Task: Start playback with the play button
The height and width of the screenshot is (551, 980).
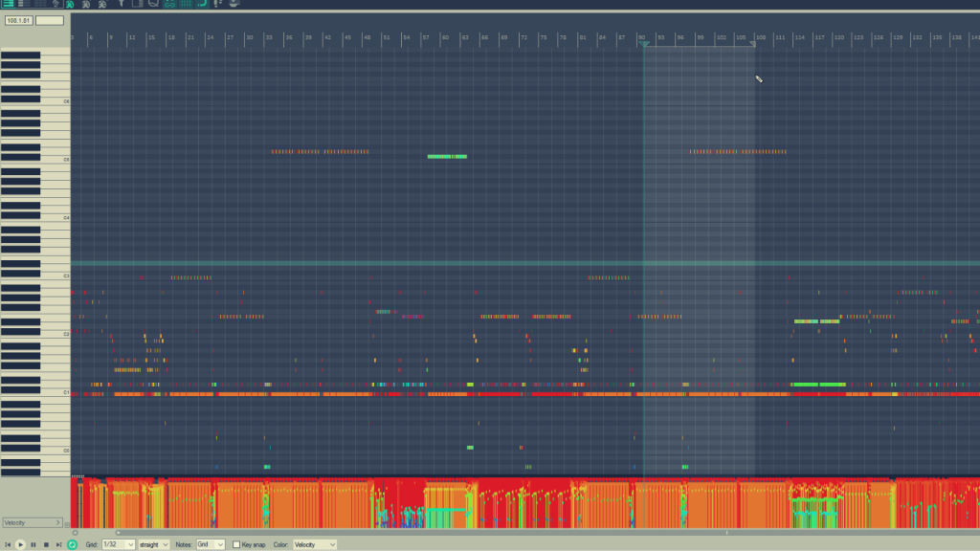Action: pyautogui.click(x=21, y=544)
